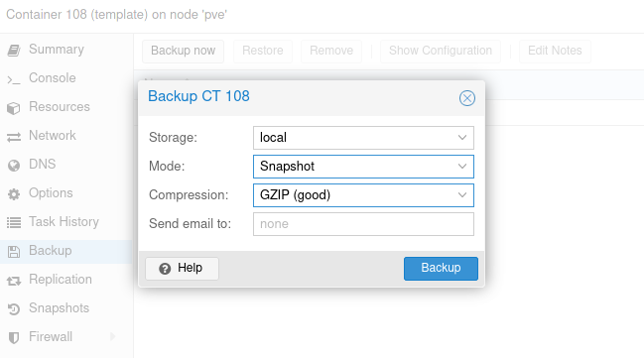Click the Replication retweet icon

pos(14,281)
